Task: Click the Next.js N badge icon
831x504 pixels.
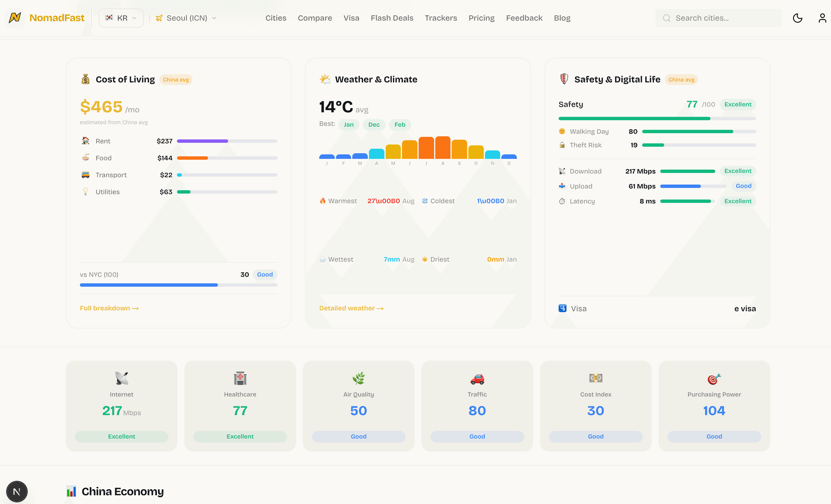Action: 17,492
